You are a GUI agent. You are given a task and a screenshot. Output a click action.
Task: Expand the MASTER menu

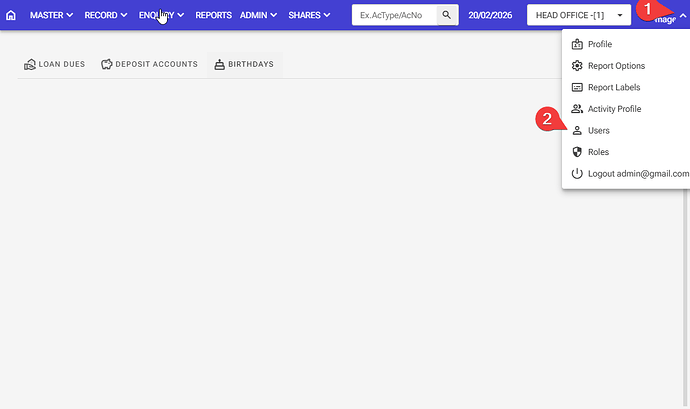pos(52,15)
